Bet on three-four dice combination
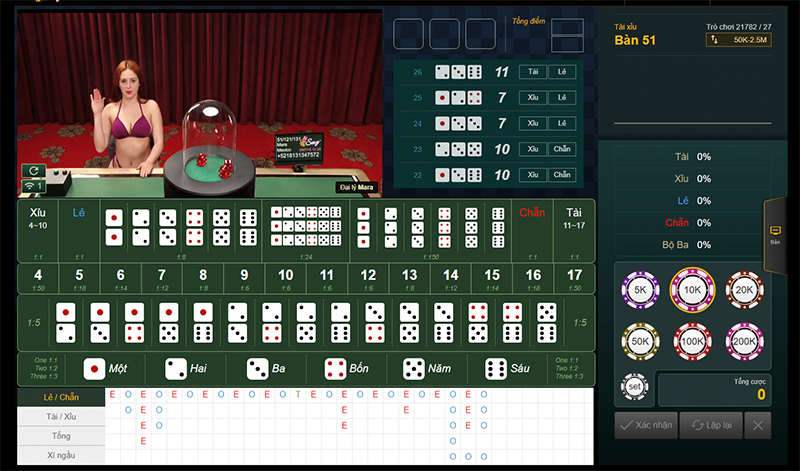 point(374,323)
